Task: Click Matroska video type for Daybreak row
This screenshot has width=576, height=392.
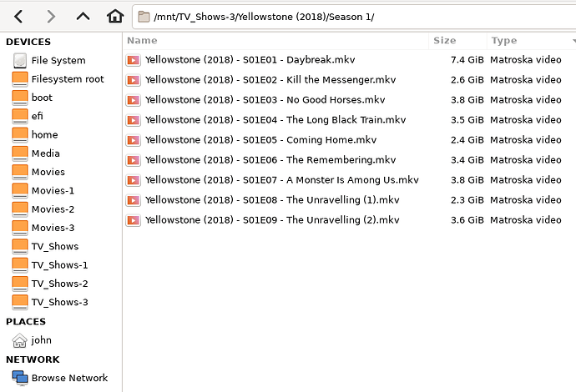Action: 526,60
